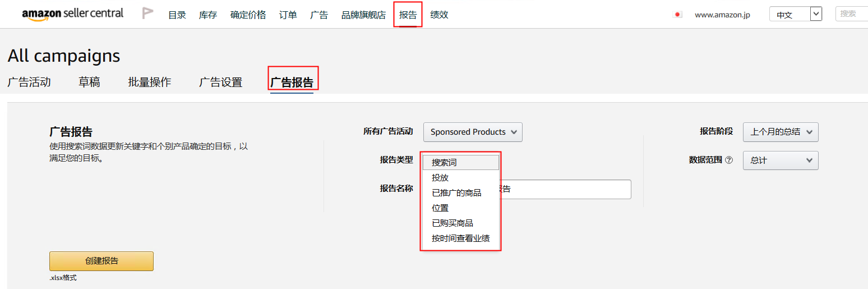Open the 总计 data range dropdown
Image resolution: width=868 pixels, height=289 pixels.
(781, 160)
